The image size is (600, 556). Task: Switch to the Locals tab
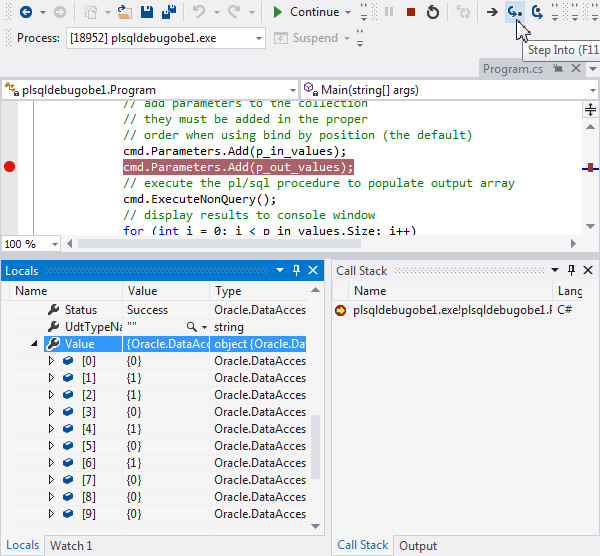tap(23, 545)
